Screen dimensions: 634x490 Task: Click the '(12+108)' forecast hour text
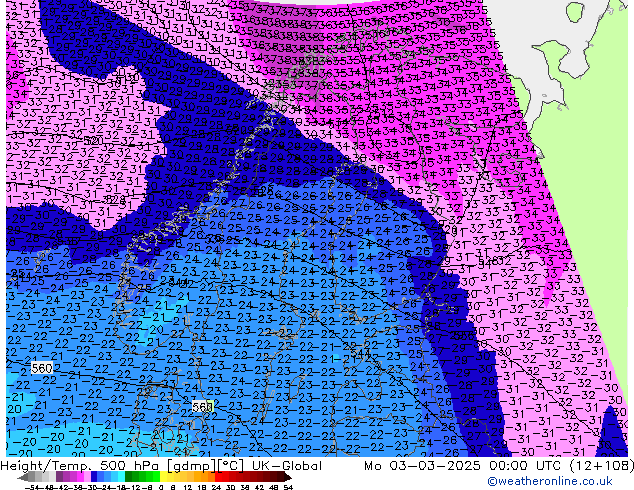[x=602, y=466]
